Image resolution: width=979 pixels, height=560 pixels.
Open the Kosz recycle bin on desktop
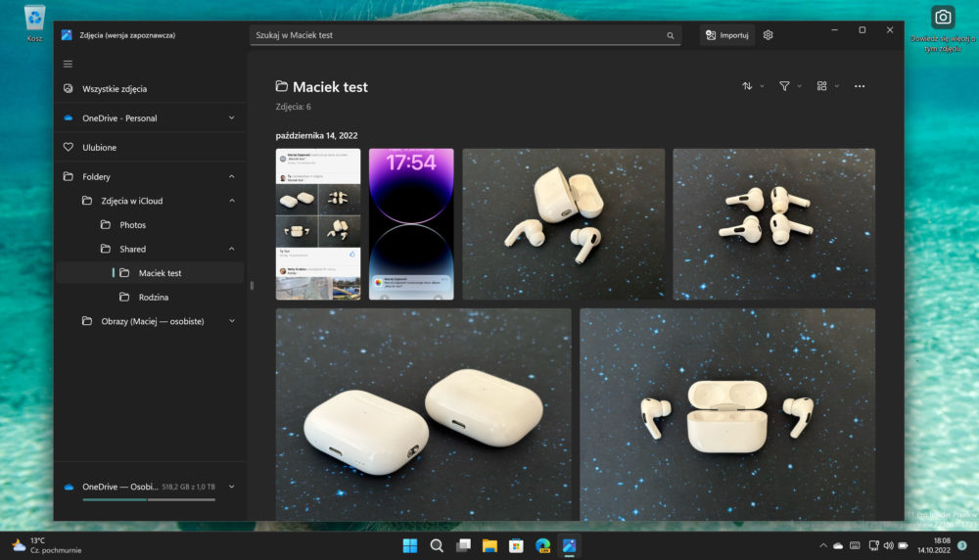[x=34, y=23]
